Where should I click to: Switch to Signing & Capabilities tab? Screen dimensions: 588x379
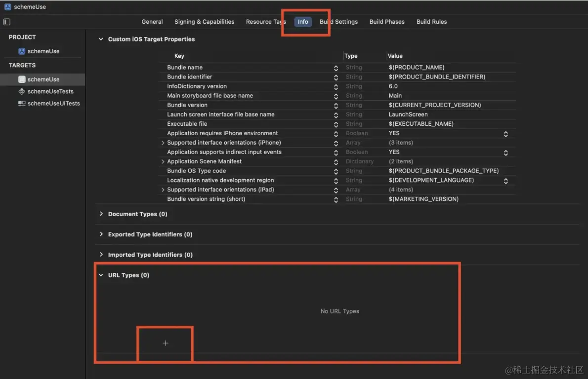(x=205, y=22)
